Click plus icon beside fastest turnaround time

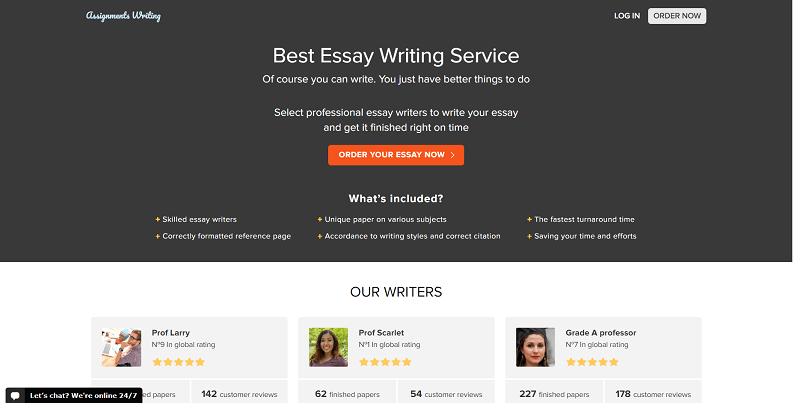click(x=529, y=219)
